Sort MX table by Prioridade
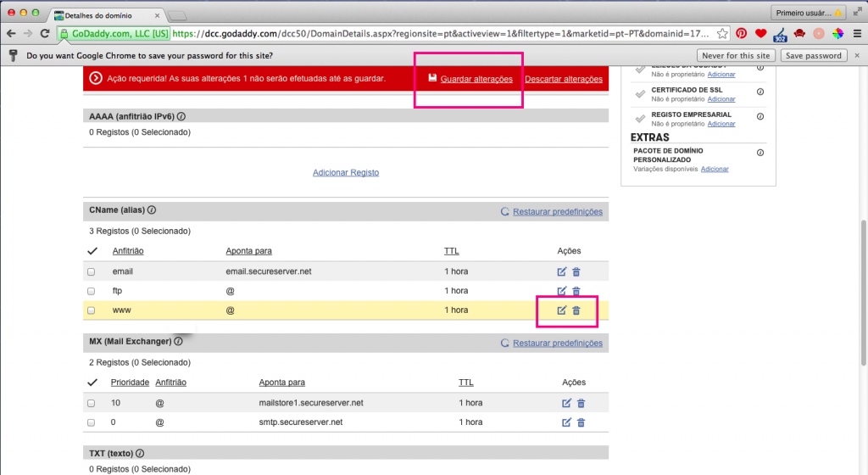This screenshot has height=475, width=868. (x=130, y=382)
